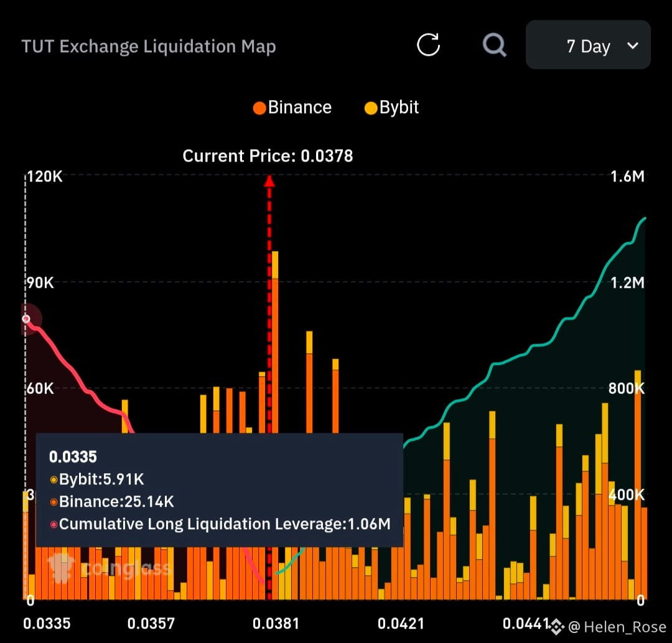The height and width of the screenshot is (643, 672).
Task: Toggle the Binance legend series
Action: coord(292,108)
